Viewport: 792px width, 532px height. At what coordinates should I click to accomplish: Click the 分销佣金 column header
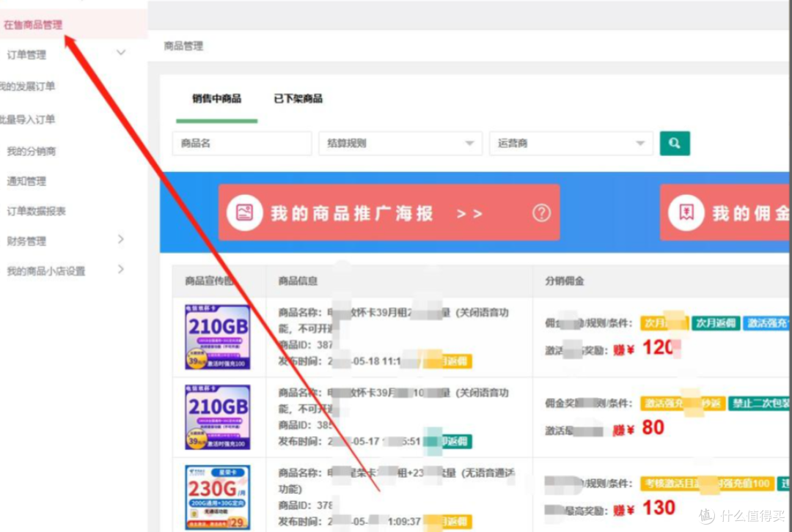click(x=565, y=281)
